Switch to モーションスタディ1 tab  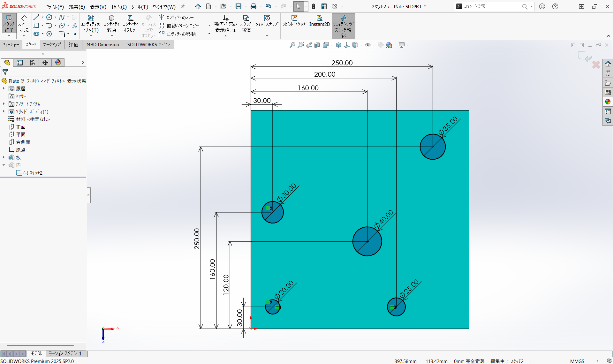coord(65,353)
